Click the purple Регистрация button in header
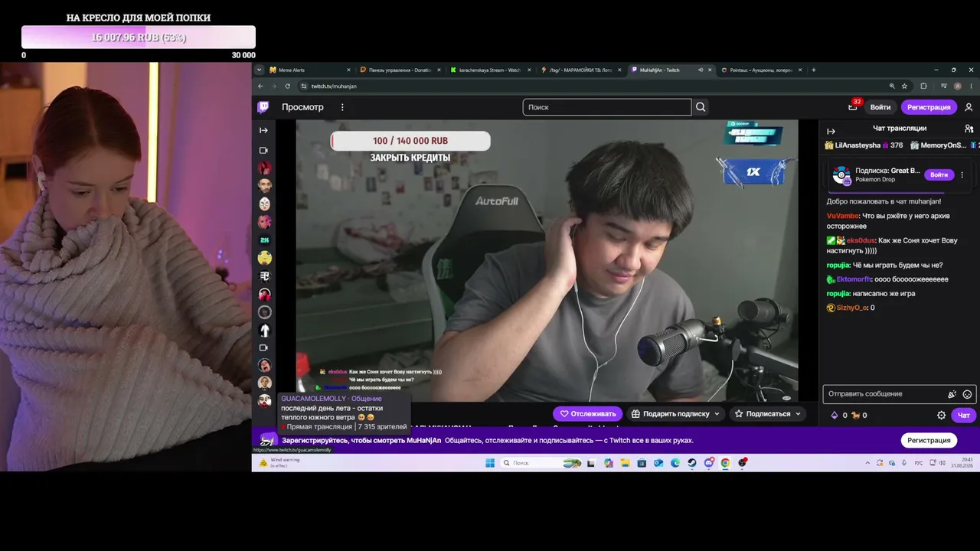The image size is (980, 551). coord(929,107)
